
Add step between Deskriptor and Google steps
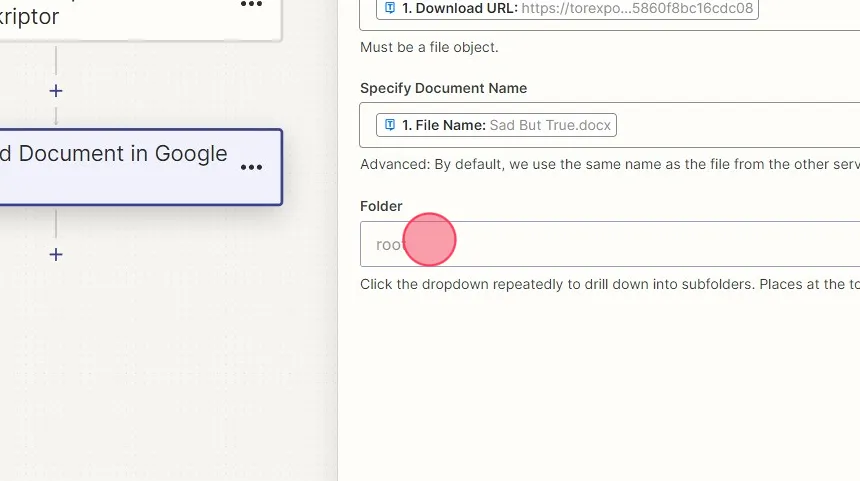coord(55,90)
